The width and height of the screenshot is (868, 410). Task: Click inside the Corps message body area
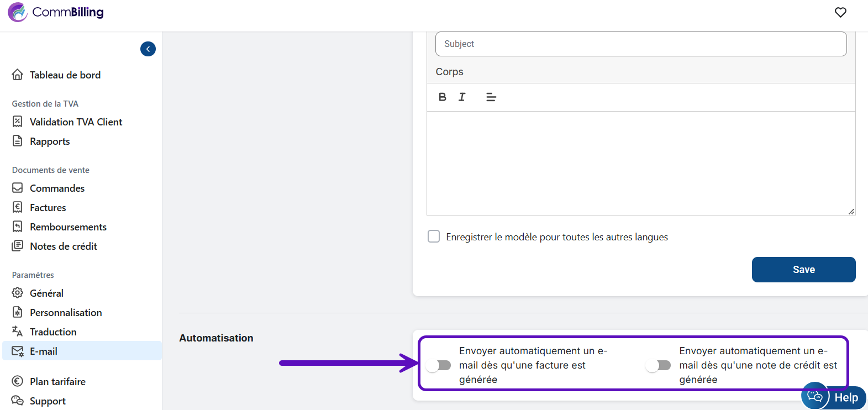point(640,163)
